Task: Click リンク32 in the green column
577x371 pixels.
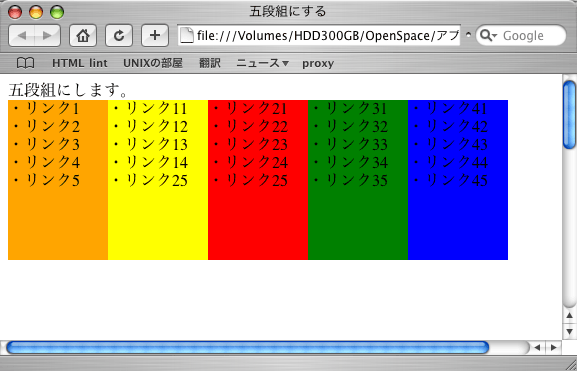Action: point(357,126)
